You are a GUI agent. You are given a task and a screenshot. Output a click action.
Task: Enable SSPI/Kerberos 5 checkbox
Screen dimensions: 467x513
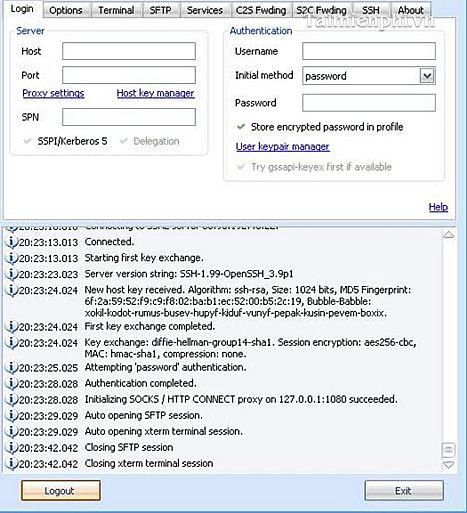pyautogui.click(x=28, y=141)
